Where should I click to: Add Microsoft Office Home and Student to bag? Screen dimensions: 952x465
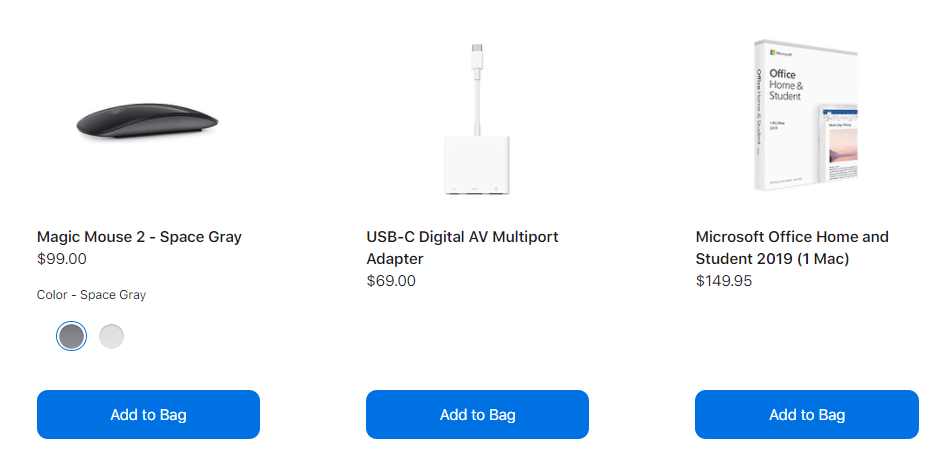coord(806,415)
